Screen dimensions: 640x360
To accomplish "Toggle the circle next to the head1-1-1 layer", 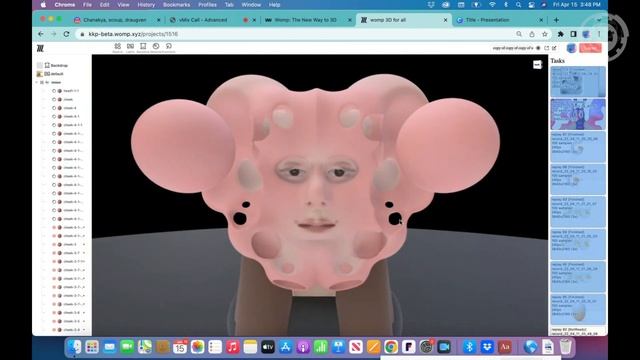I will pyautogui.click(x=54, y=91).
